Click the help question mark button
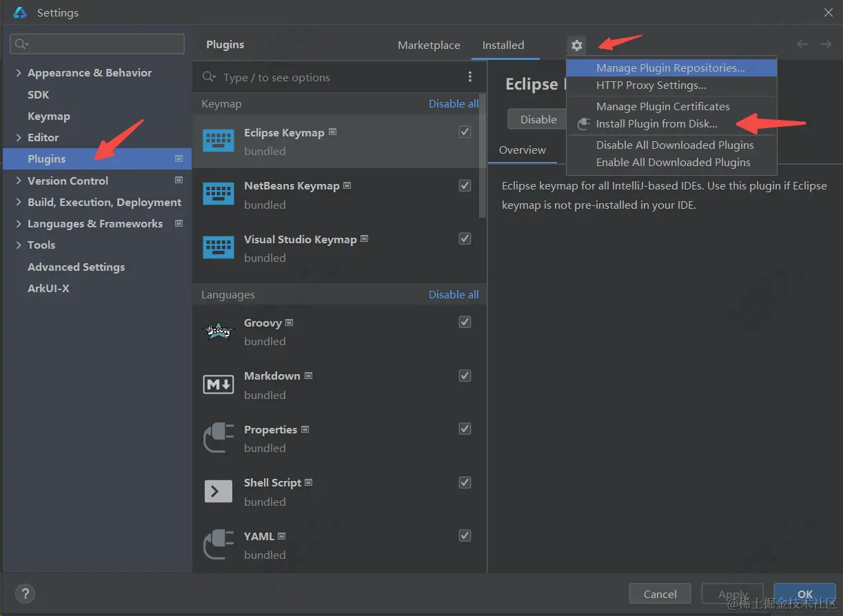This screenshot has height=616, width=843. coord(25,593)
